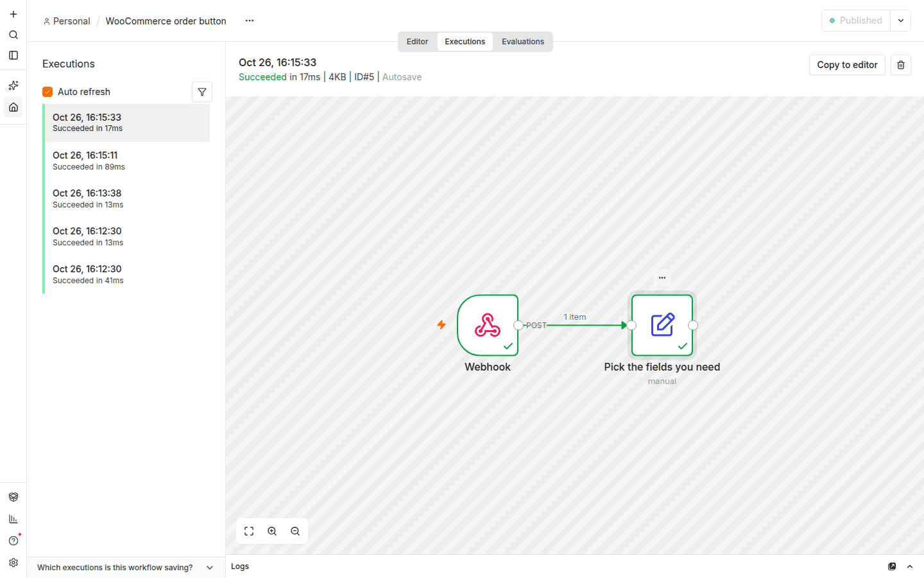This screenshot has width=924, height=578.
Task: Select the 16:12:30 execution that took 41ms
Action: (x=126, y=274)
